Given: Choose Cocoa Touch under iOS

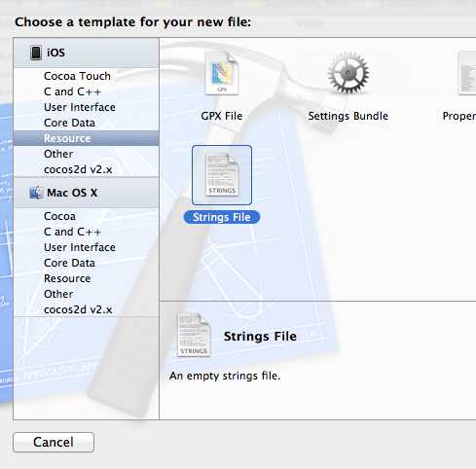Looking at the screenshot, I should click(87, 76).
